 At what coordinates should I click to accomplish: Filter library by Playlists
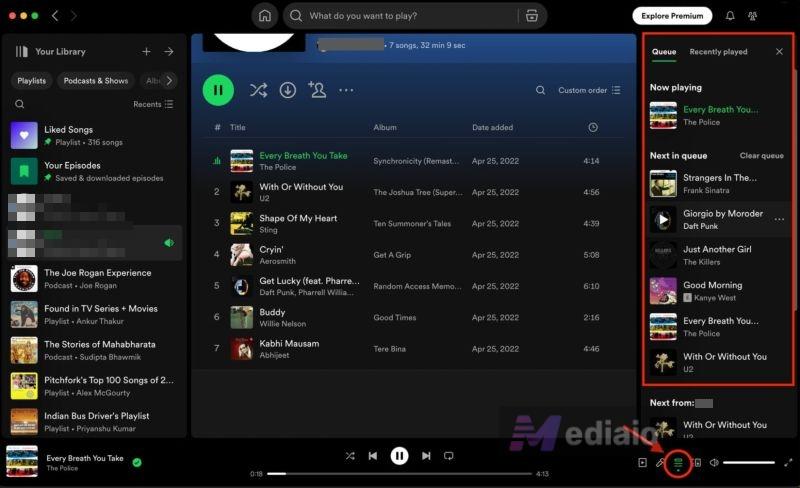pos(31,81)
